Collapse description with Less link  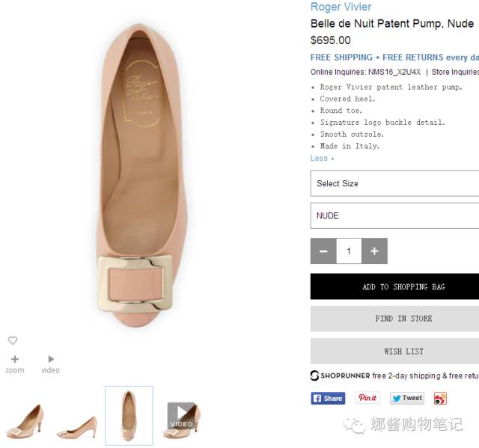(x=322, y=158)
